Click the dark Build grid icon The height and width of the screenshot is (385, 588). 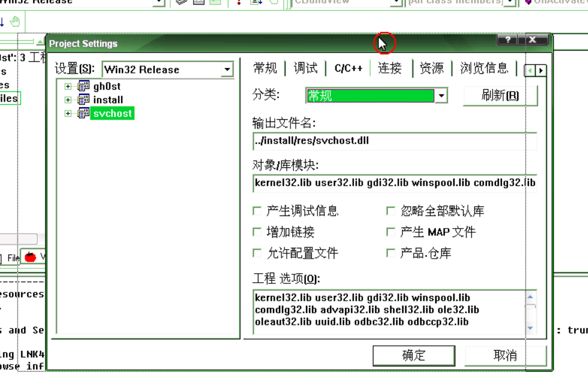pos(197,3)
